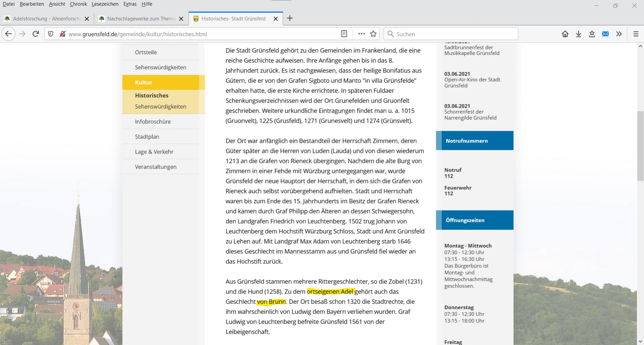Image resolution: width=644 pixels, height=345 pixels.
Task: Open top Sehenswürdigkeiten sidebar link
Action: [161, 67]
